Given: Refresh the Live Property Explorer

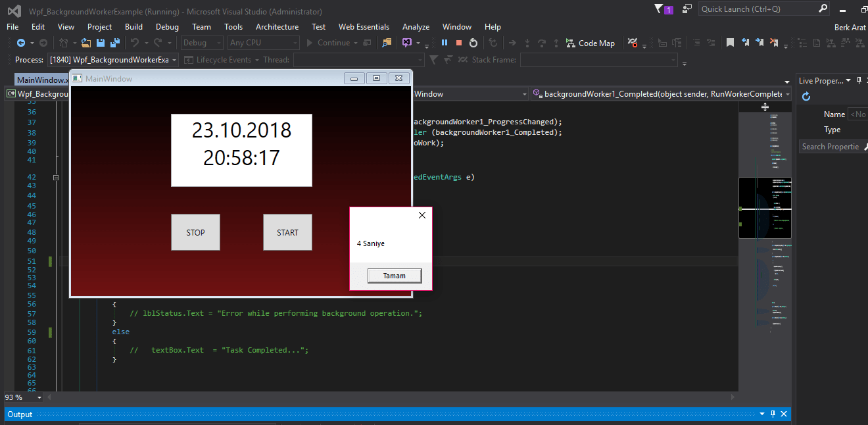Looking at the screenshot, I should pyautogui.click(x=806, y=97).
